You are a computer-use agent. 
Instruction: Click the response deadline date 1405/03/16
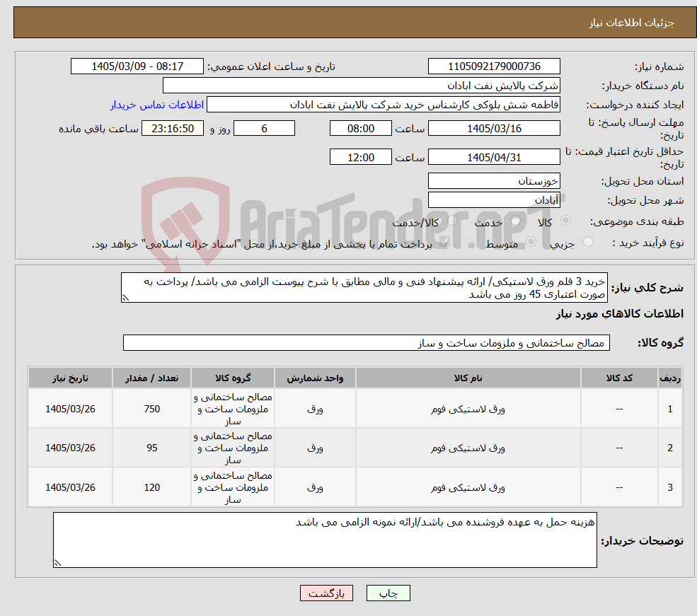point(494,129)
